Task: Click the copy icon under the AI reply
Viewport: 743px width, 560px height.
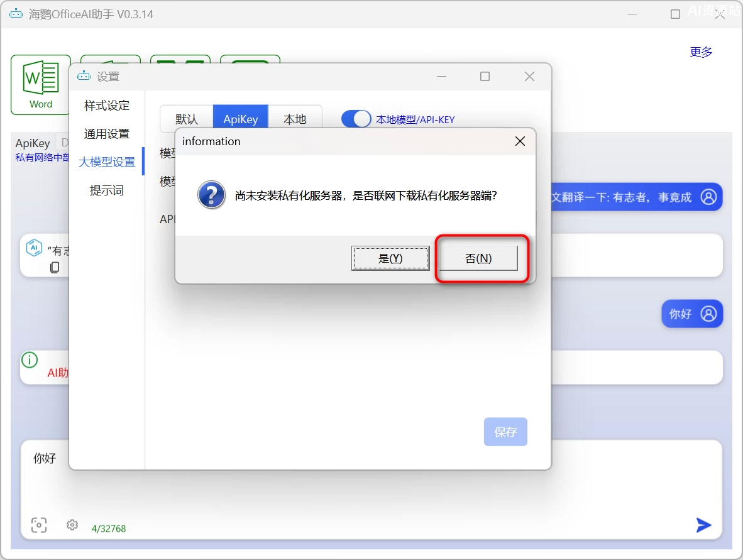Action: 55,268
